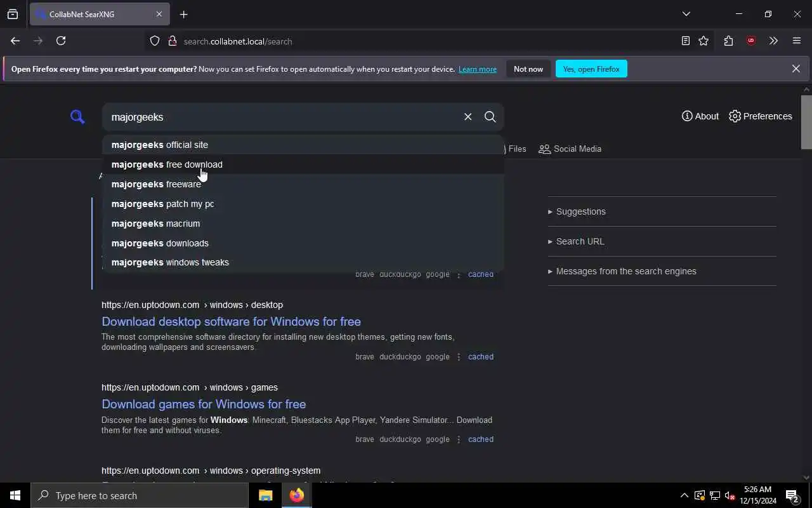The width and height of the screenshot is (812, 508).
Task: Open Preferences gear link
Action: (x=760, y=116)
